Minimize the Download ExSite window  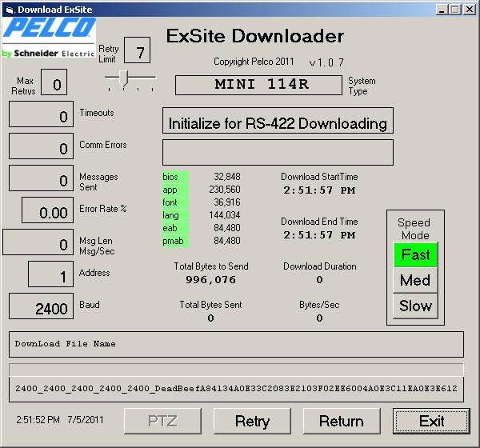(x=441, y=10)
